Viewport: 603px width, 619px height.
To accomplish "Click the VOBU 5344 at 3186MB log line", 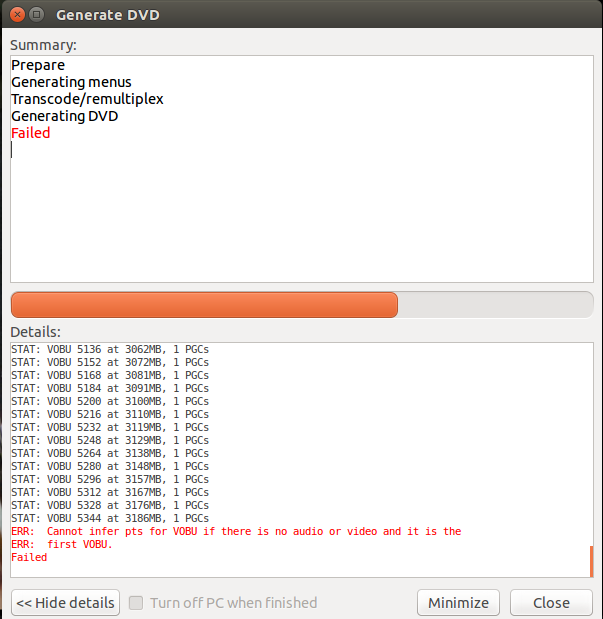I will click(x=110, y=518).
